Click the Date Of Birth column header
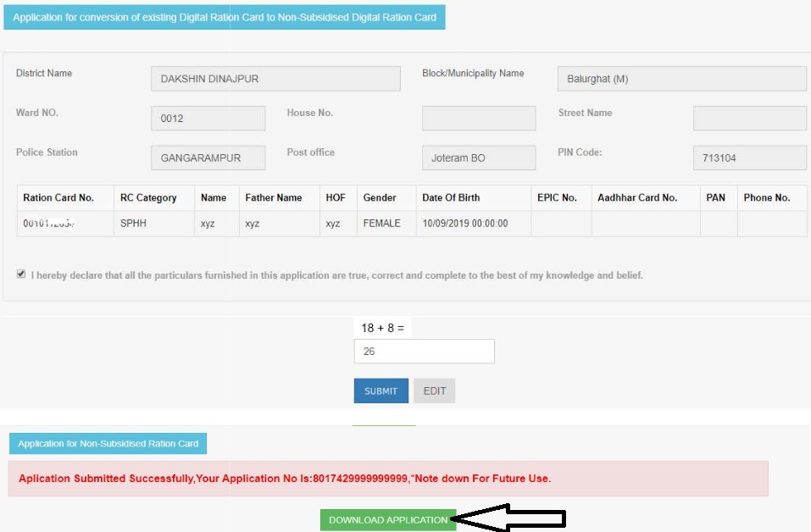The height and width of the screenshot is (532, 811). (451, 197)
